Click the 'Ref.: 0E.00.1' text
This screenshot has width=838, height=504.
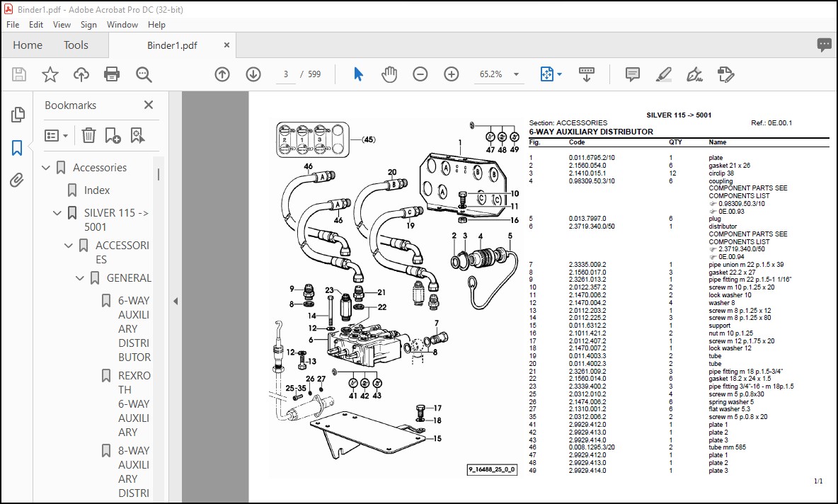point(771,123)
